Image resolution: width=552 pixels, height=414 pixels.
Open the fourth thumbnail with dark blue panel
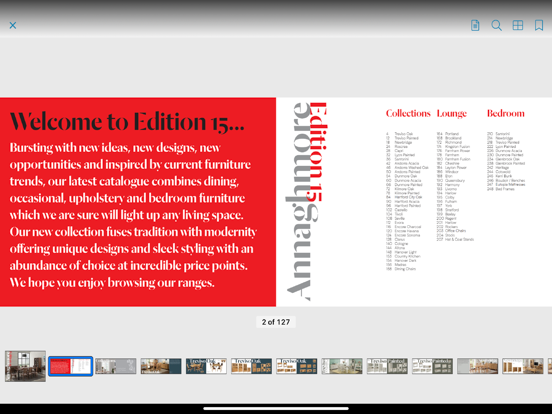coord(161,366)
